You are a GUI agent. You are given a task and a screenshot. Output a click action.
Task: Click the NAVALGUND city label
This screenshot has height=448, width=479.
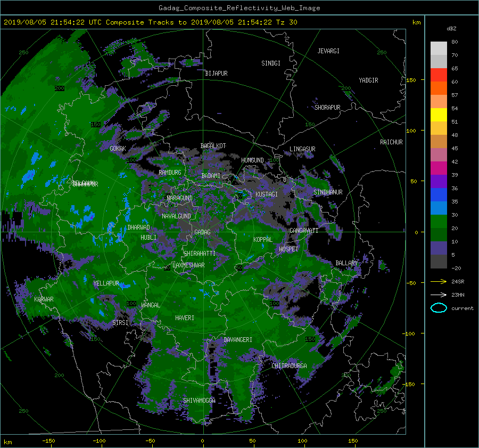[176, 216]
